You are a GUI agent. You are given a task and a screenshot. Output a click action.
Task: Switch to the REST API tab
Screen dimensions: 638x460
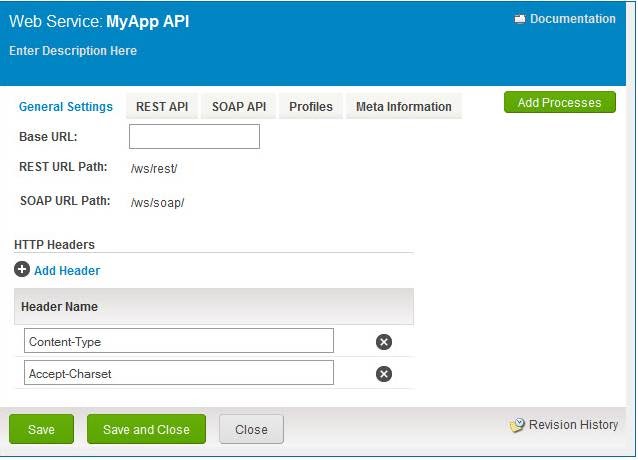(162, 107)
